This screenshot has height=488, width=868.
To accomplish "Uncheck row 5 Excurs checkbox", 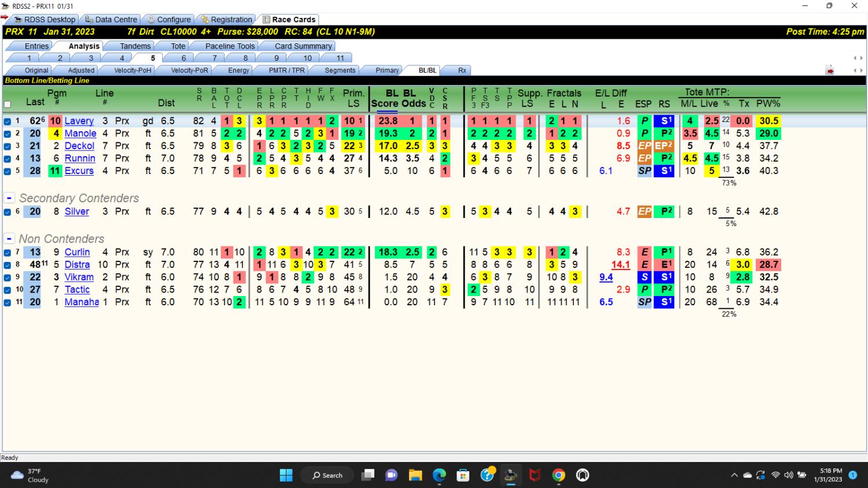I will [x=8, y=171].
